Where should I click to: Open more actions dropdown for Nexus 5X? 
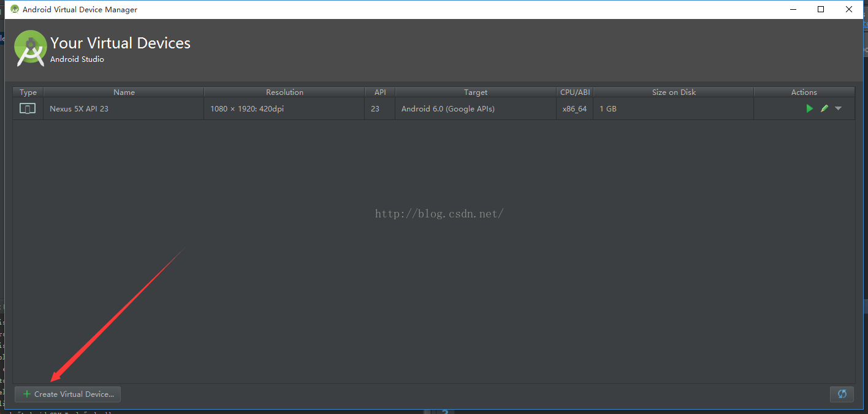839,108
